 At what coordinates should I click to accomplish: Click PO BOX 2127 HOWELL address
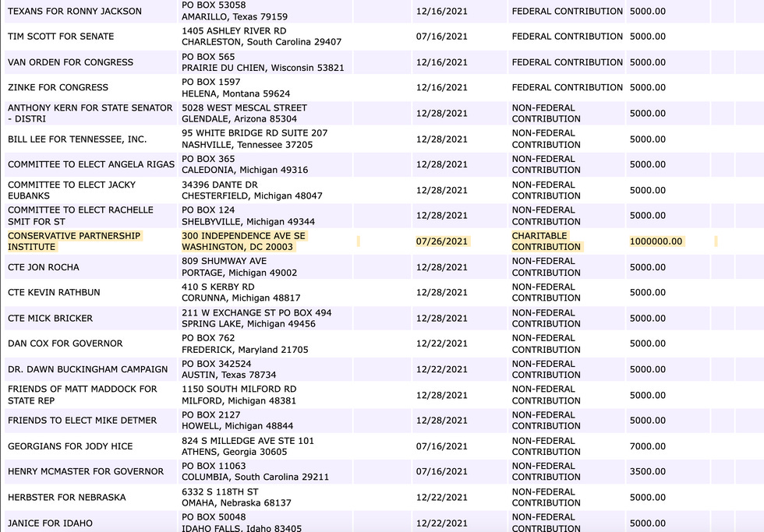click(237, 421)
